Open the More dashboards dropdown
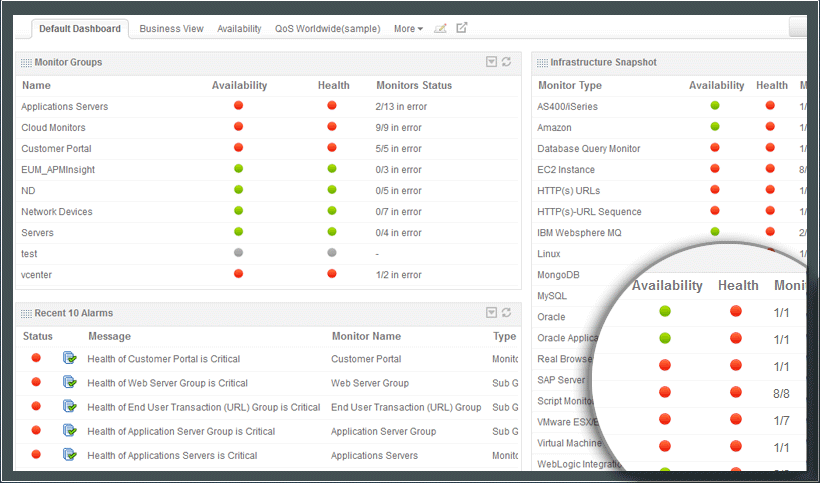Screen dimensions: 820x483 (x=408, y=29)
